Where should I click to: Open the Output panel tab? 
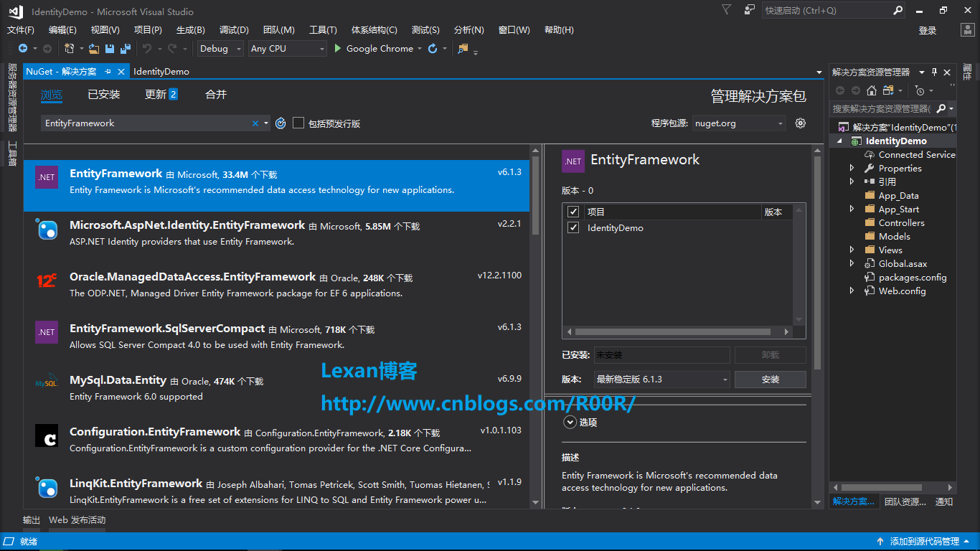32,520
